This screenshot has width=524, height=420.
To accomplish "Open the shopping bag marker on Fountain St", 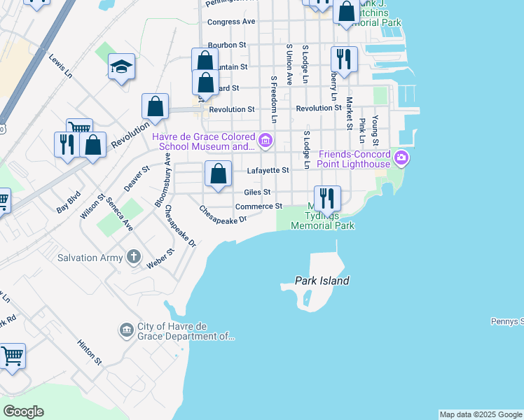I will (x=205, y=62).
